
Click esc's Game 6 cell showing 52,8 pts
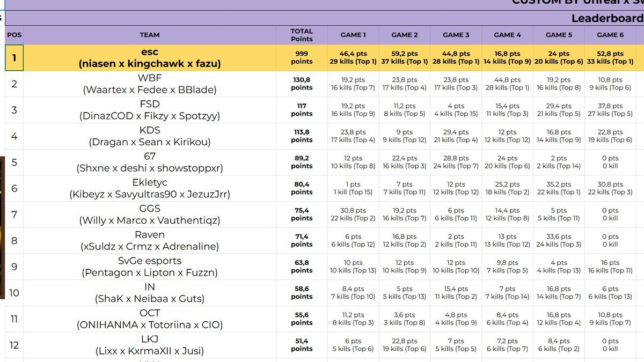[611, 58]
